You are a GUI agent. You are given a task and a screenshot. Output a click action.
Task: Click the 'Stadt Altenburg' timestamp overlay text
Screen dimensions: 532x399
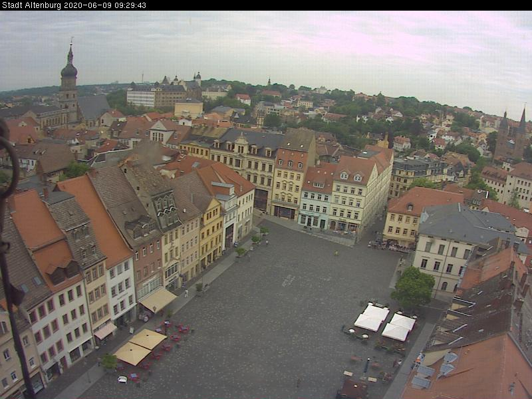point(74,5)
